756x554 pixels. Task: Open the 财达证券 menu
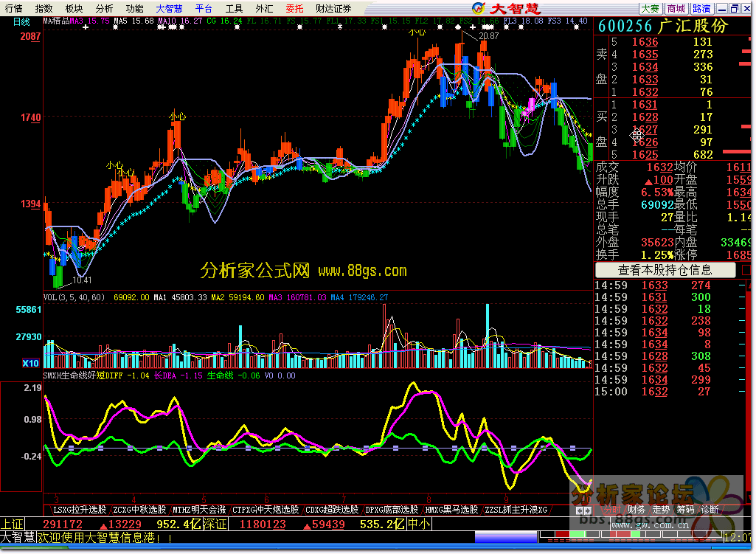[333, 8]
